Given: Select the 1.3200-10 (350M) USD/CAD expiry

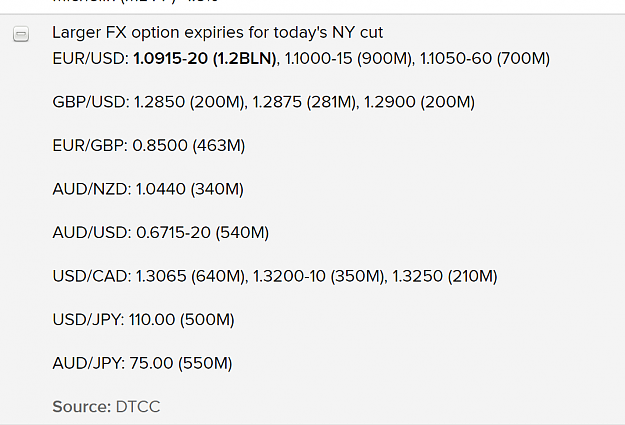Looking at the screenshot, I should tap(320, 276).
